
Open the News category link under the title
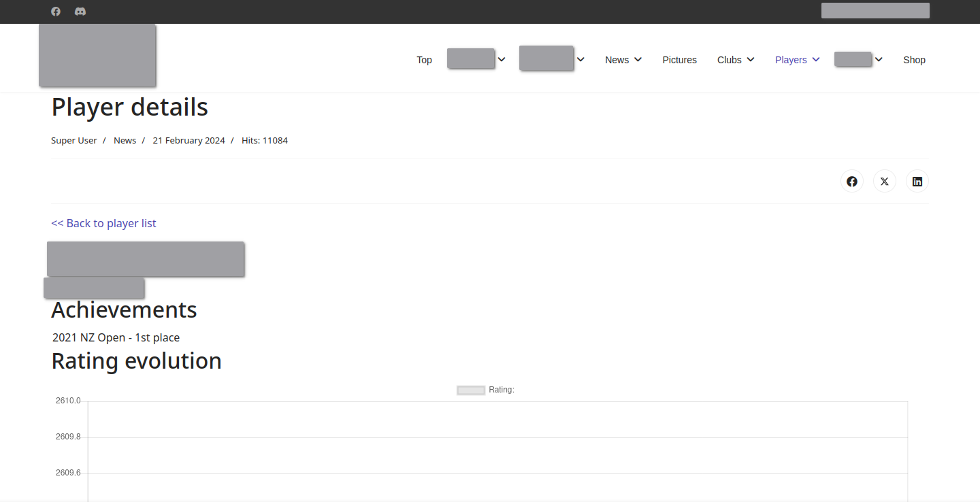pos(125,141)
